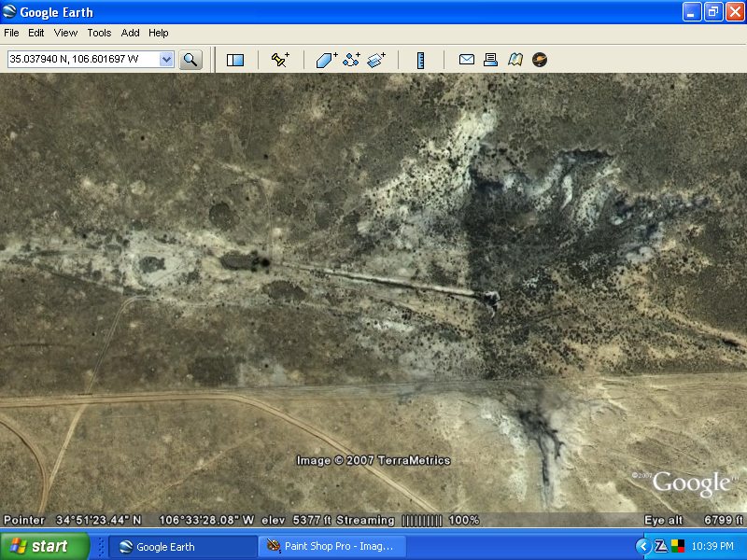Open the Add menu
Viewport: 747px width, 560px height.
click(130, 33)
